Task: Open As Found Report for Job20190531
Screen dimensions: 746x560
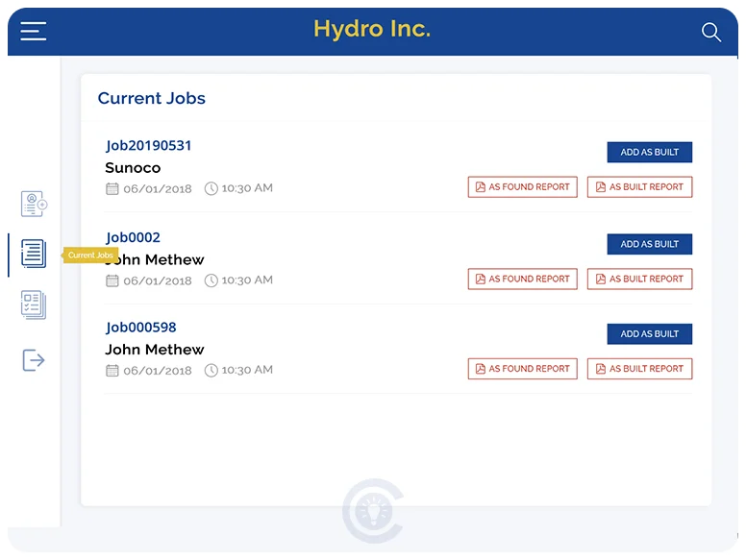Action: coord(522,187)
